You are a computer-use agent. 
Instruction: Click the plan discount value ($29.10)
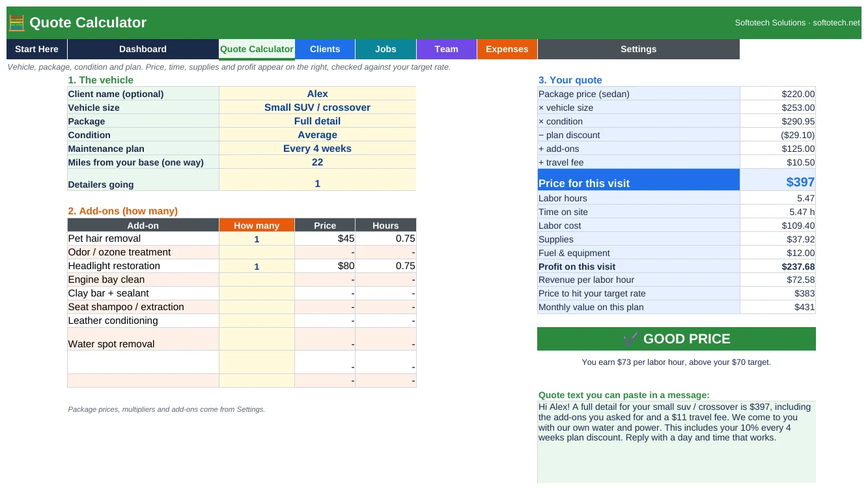point(777,135)
